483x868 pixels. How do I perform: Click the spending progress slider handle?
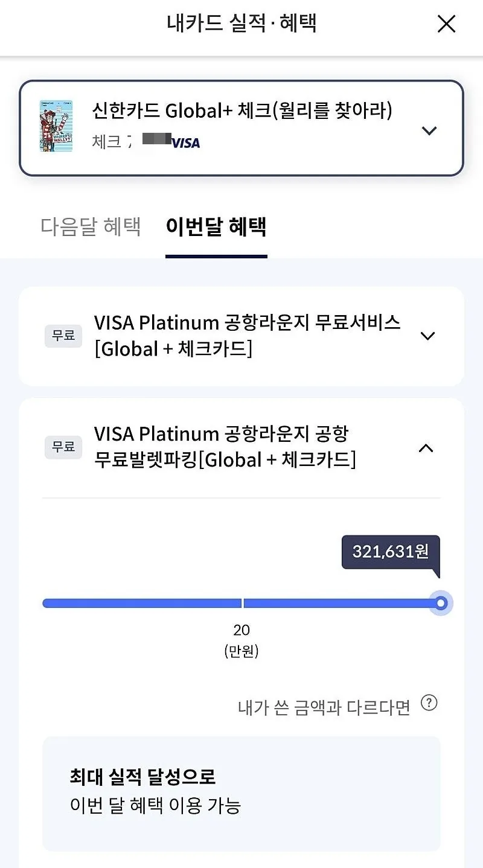tap(441, 603)
